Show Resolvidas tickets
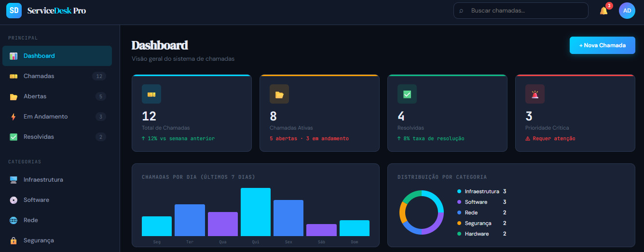This screenshot has height=252, width=644. click(x=57, y=137)
